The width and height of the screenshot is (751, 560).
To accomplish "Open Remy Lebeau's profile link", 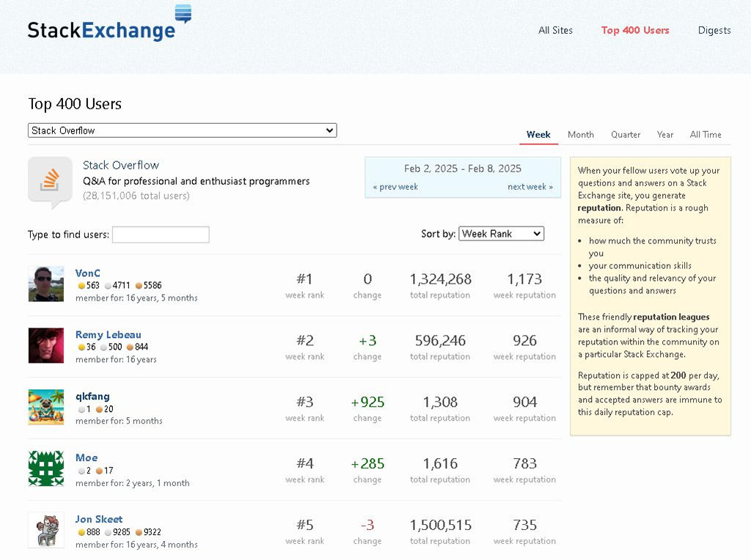I will (x=109, y=334).
